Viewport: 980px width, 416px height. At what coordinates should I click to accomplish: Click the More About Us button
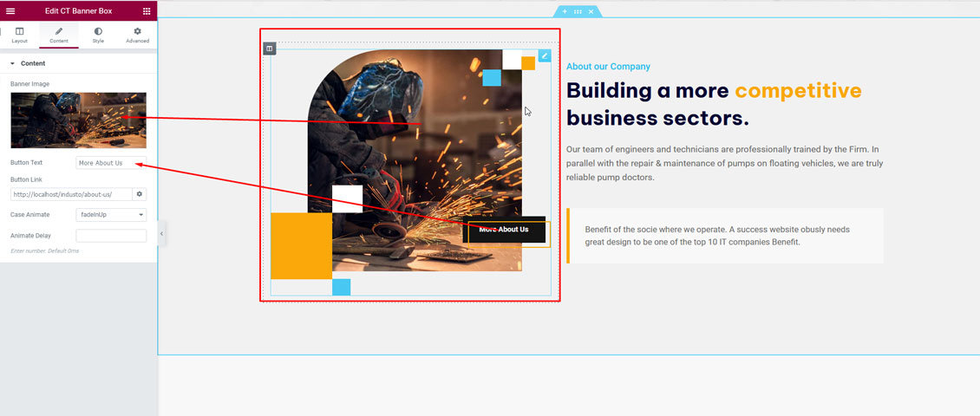click(x=505, y=231)
